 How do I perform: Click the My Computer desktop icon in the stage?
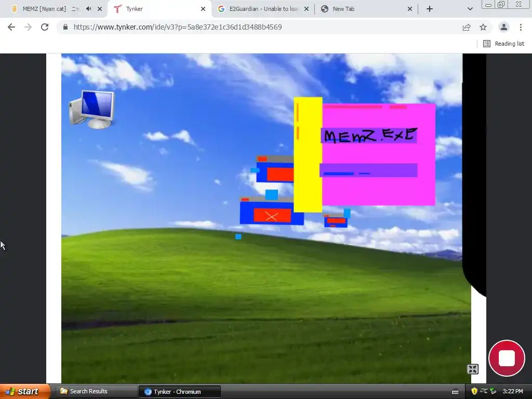coord(91,109)
